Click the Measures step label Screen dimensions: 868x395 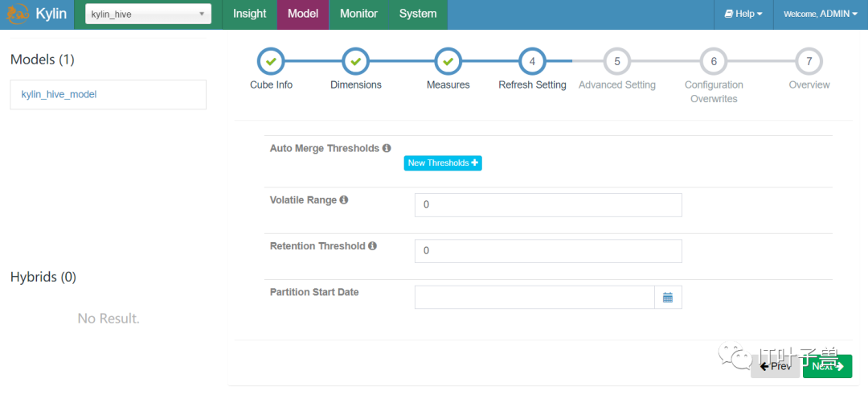(x=448, y=85)
